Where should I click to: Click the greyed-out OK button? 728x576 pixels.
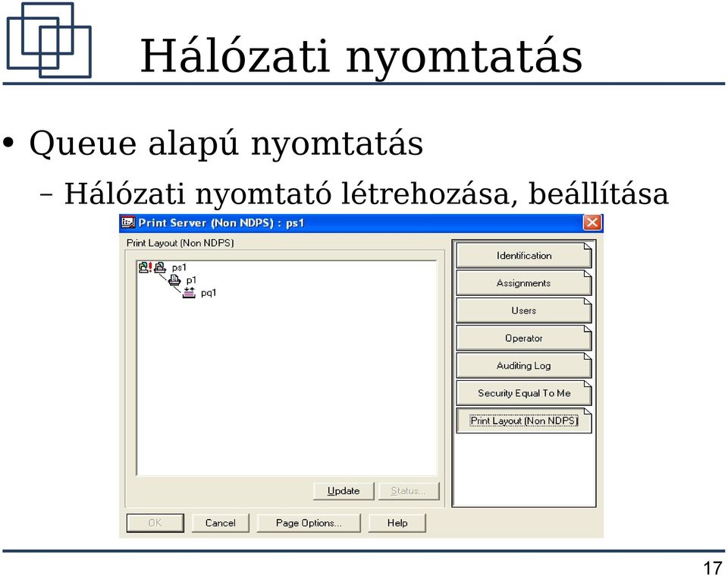point(155,523)
